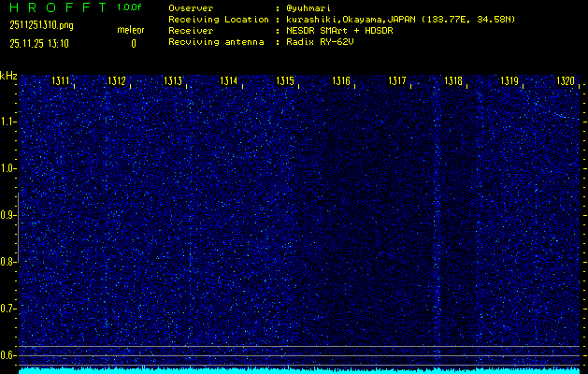This screenshot has width=588, height=374.
Task: Click the HROFFT title text
Action: (58, 7)
